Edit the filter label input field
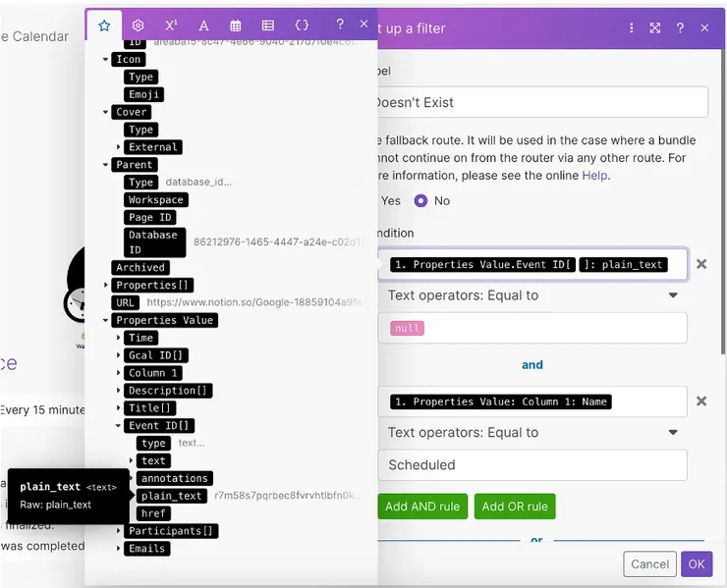 (542, 102)
